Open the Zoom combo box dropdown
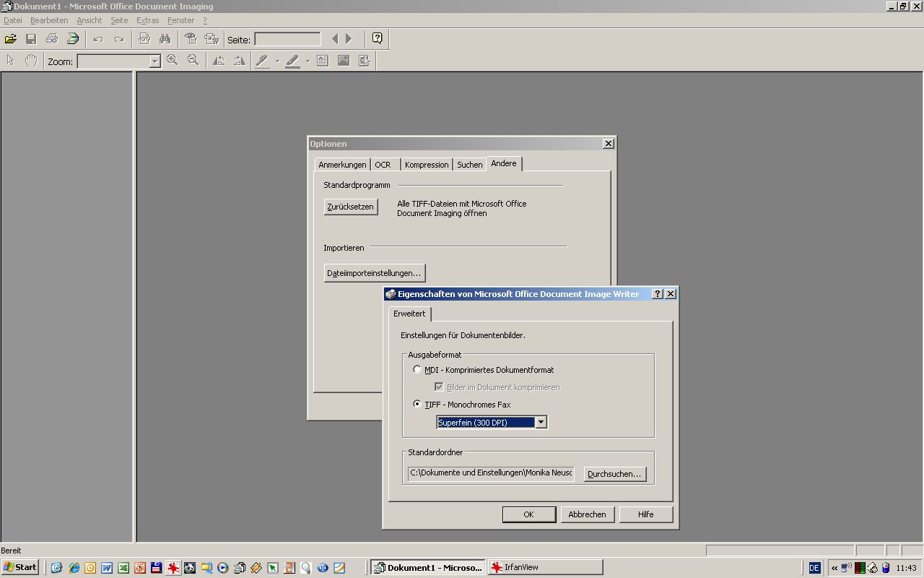This screenshot has height=578, width=924. [154, 61]
